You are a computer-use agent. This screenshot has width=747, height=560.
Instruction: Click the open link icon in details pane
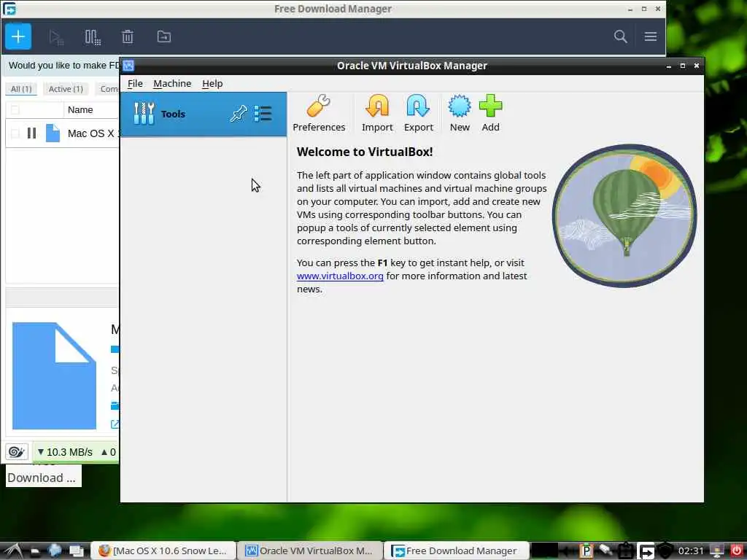[115, 424]
